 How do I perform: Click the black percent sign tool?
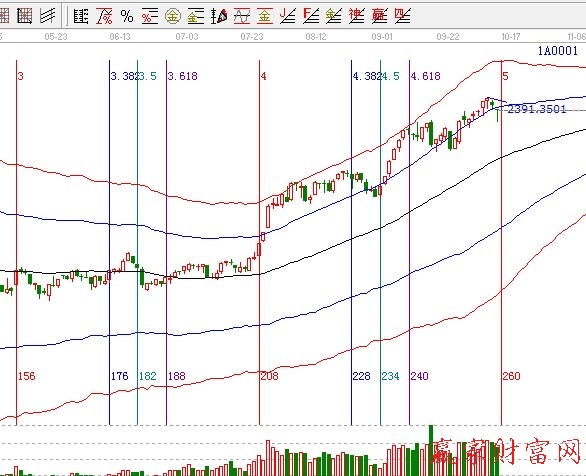click(127, 16)
